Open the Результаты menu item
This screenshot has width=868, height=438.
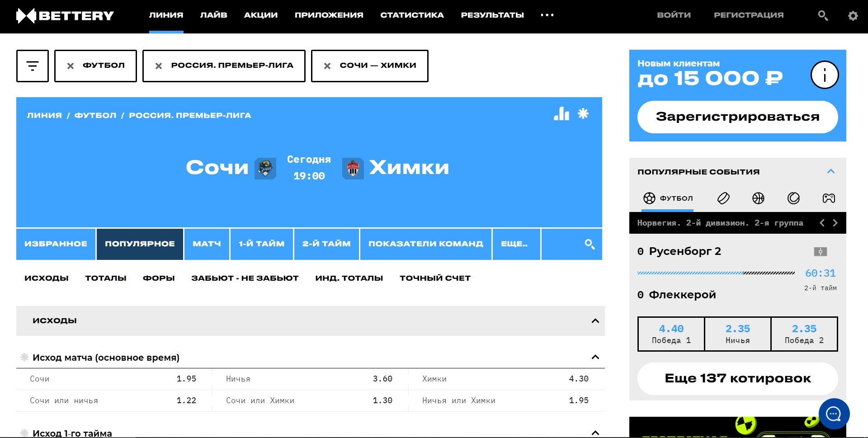(492, 15)
